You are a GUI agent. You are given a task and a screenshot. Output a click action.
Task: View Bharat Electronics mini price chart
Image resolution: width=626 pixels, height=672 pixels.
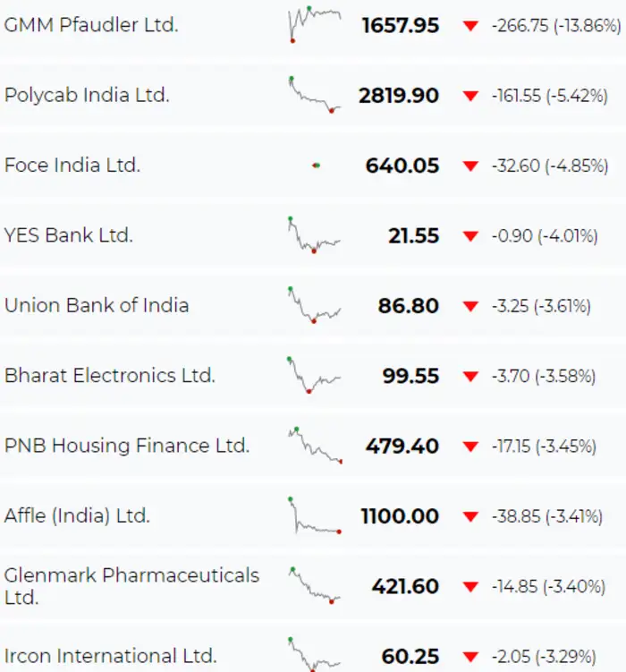pos(315,374)
